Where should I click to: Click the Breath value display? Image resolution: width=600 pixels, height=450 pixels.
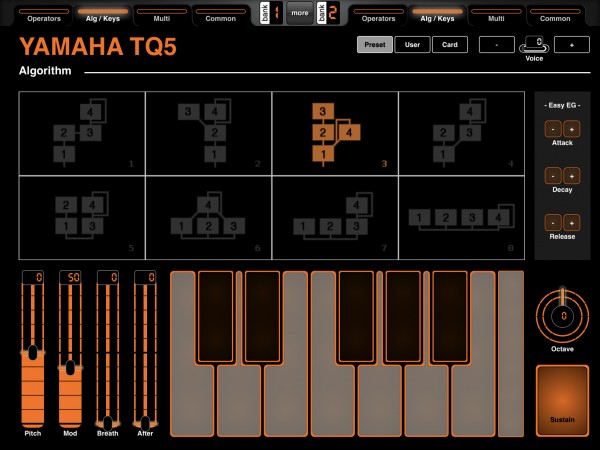108,277
